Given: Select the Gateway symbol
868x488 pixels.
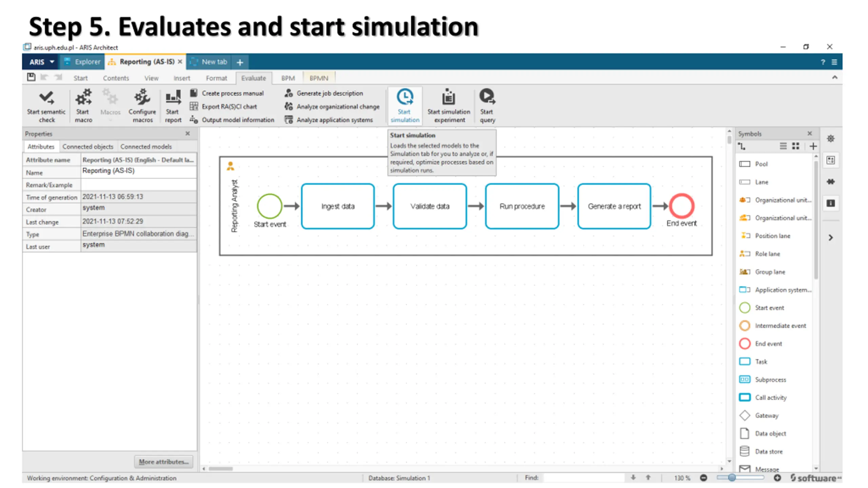Looking at the screenshot, I should click(x=766, y=415).
